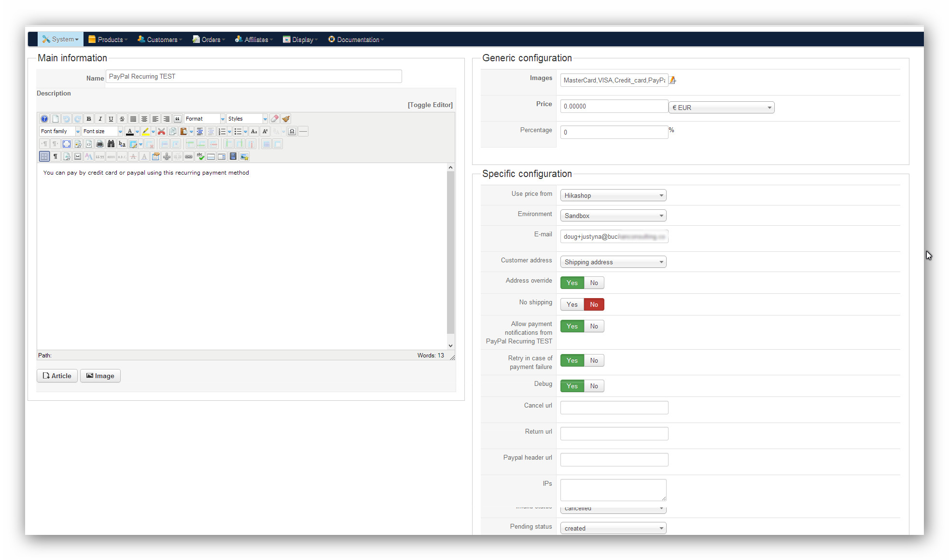
Task: Set Address override to No
Action: (594, 283)
